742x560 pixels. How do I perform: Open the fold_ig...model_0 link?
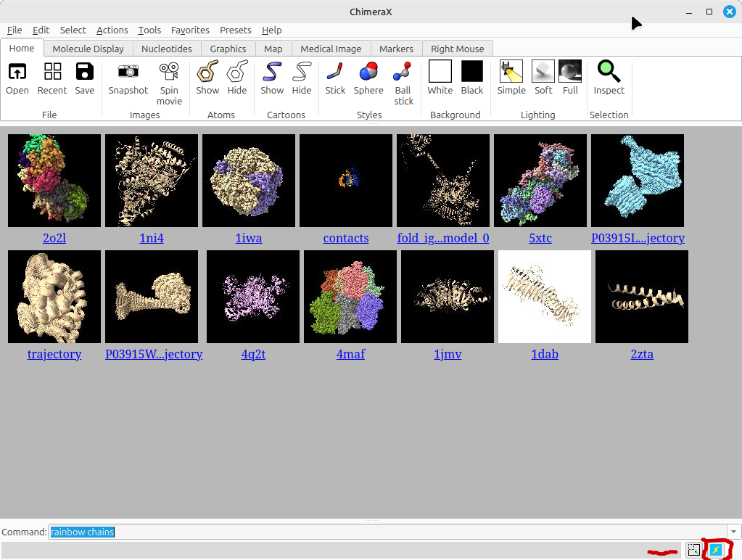pos(443,238)
